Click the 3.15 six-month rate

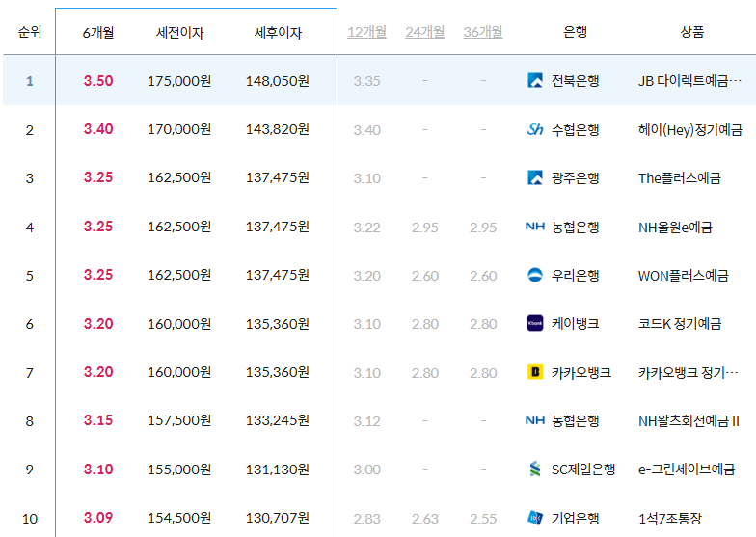pos(98,420)
